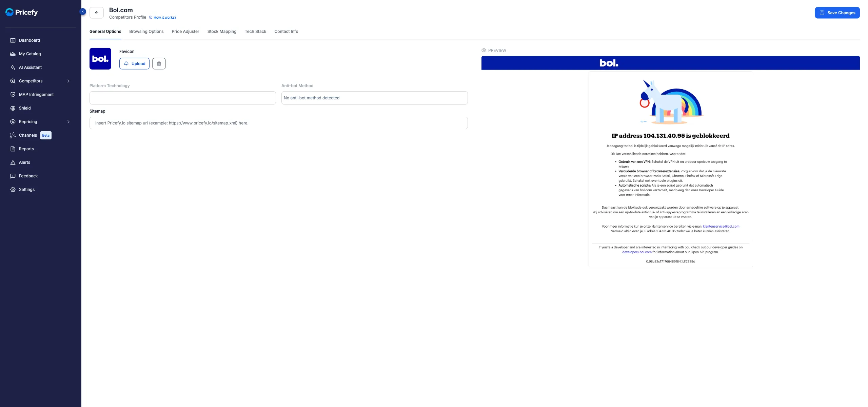Image resolution: width=868 pixels, height=407 pixels.
Task: Click the Beta badge next to Channels
Action: coord(46,135)
